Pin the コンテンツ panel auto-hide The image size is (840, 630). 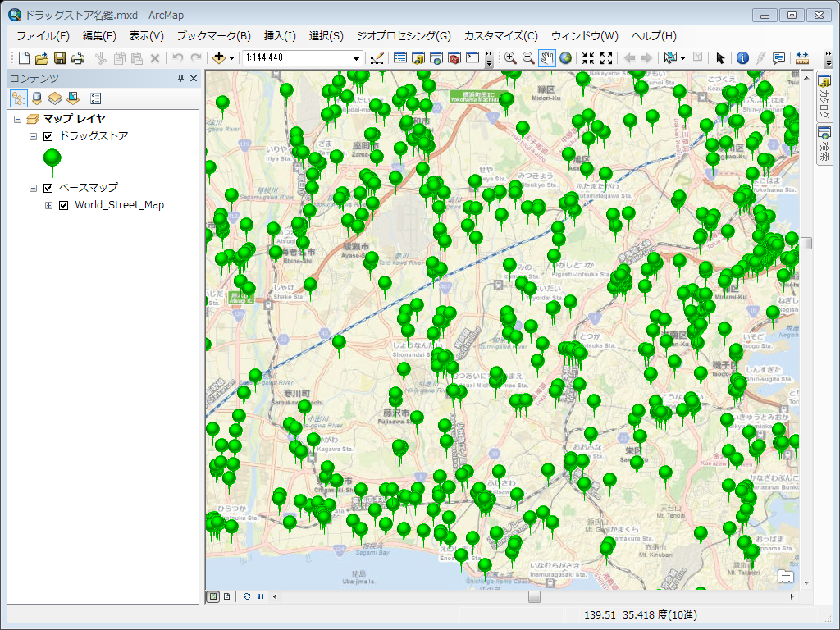180,78
